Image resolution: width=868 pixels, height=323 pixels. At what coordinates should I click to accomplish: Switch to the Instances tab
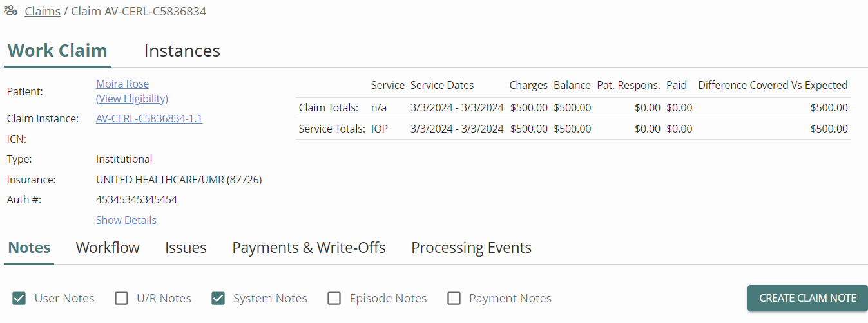tap(182, 51)
